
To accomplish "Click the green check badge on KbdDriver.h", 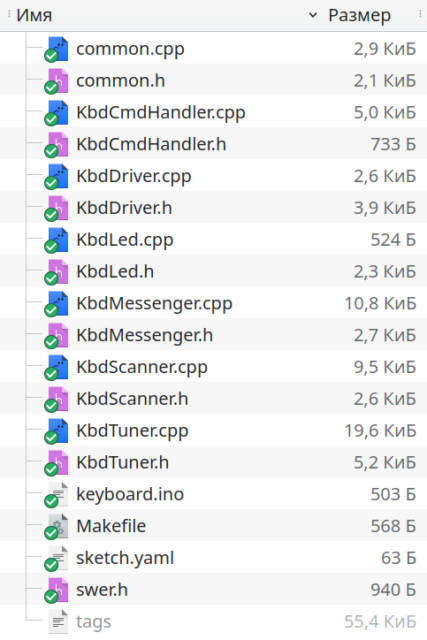I will click(51, 215).
